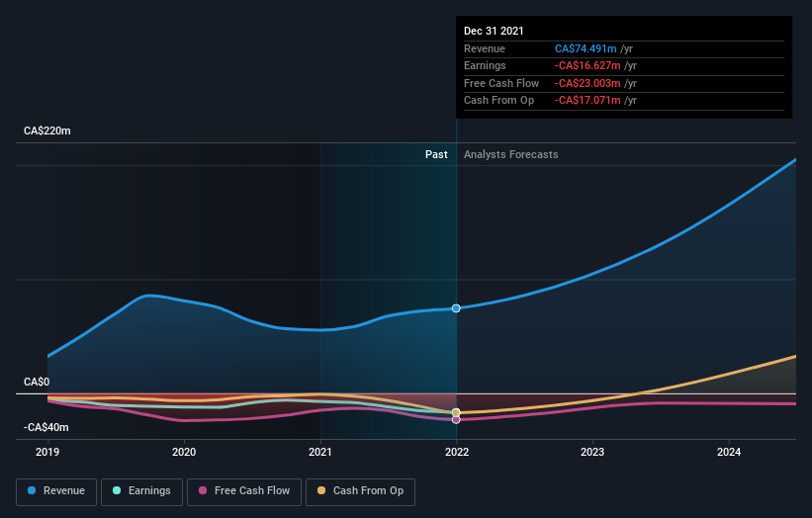This screenshot has width=812, height=518.
Task: Click the Cash From Op row label in tooltip
Action: pyautogui.click(x=498, y=101)
